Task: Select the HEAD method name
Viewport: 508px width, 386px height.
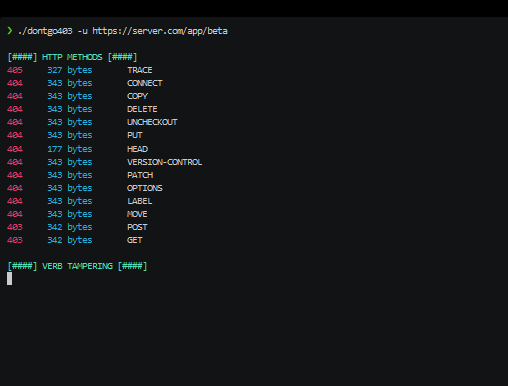Action: [x=137, y=149]
